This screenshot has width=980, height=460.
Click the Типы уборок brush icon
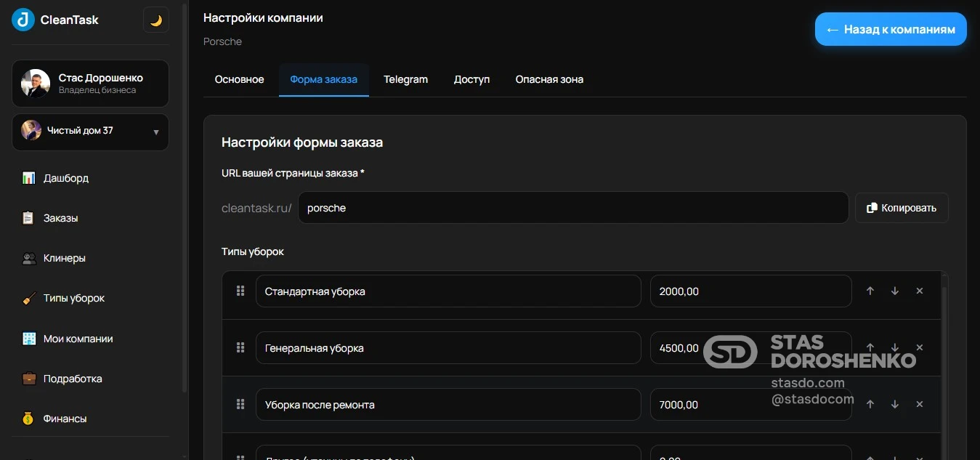pyautogui.click(x=27, y=298)
